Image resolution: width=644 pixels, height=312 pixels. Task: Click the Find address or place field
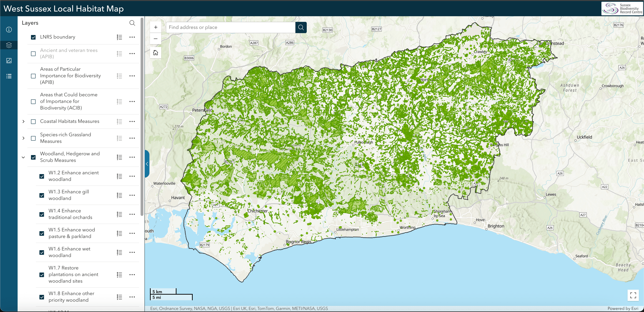(230, 27)
